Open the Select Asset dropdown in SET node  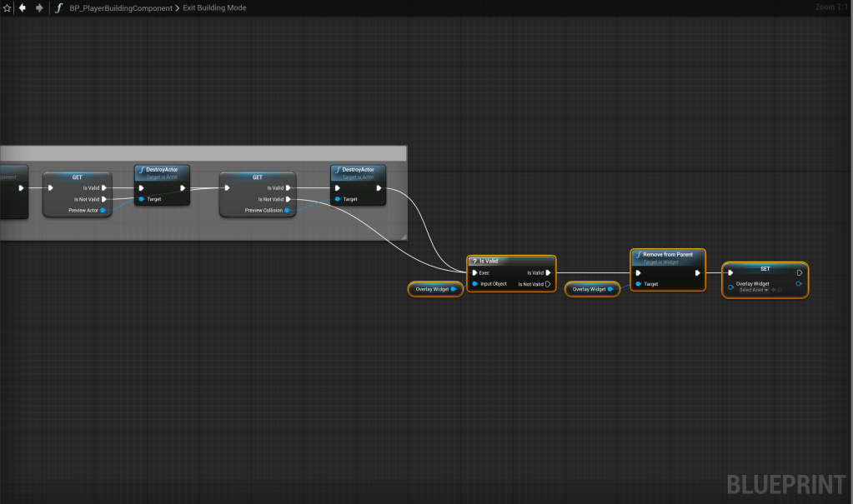[x=754, y=290]
